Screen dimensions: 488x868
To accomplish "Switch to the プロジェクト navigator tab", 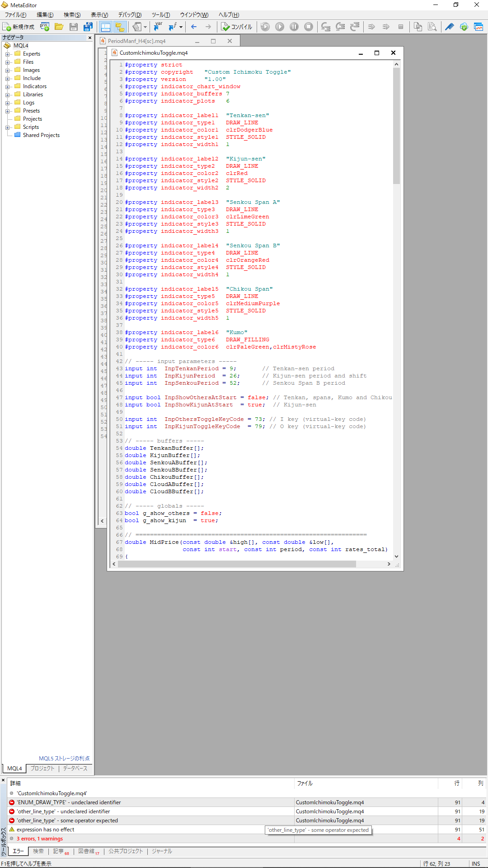I will [x=42, y=769].
